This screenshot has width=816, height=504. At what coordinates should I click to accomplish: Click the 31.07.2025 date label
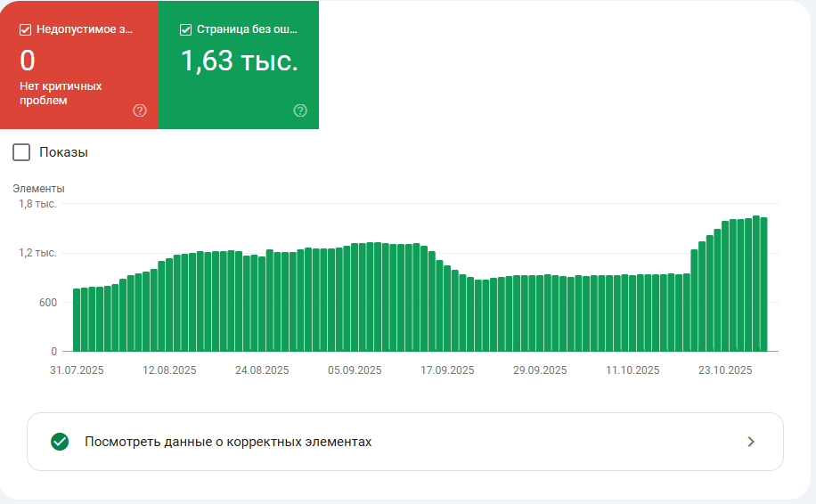[77, 370]
